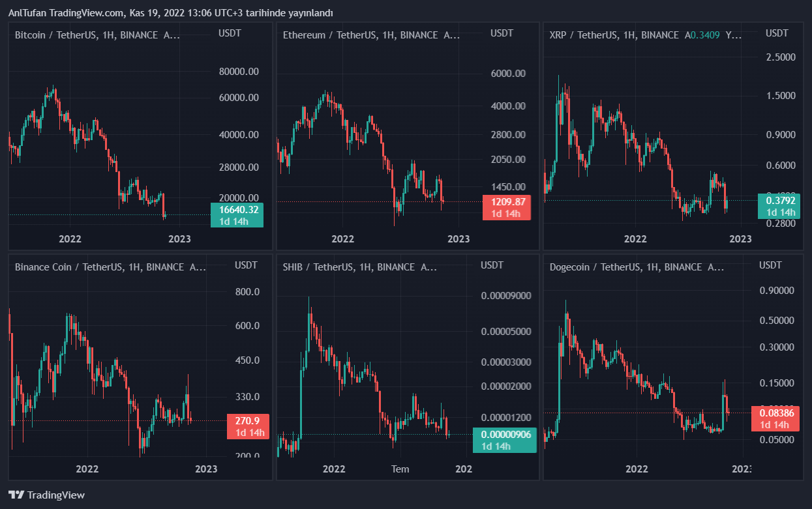Select the SHIB / TetherUS chart title

359,267
